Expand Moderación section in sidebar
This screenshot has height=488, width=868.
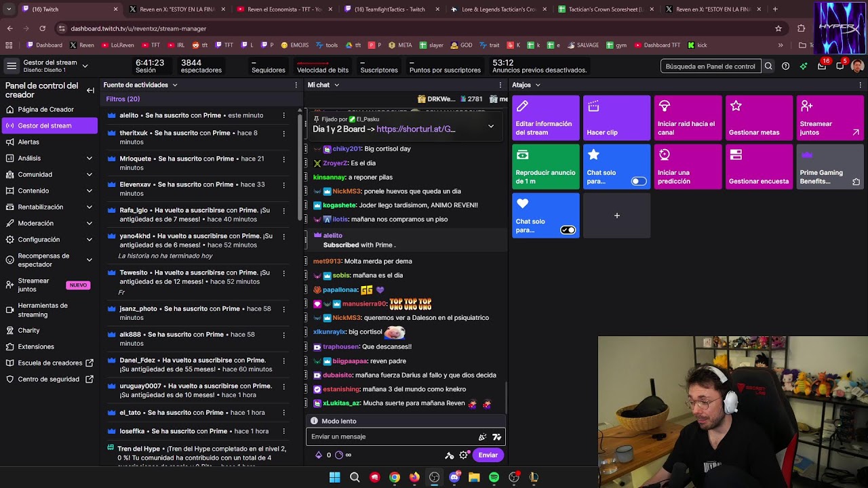pos(89,223)
